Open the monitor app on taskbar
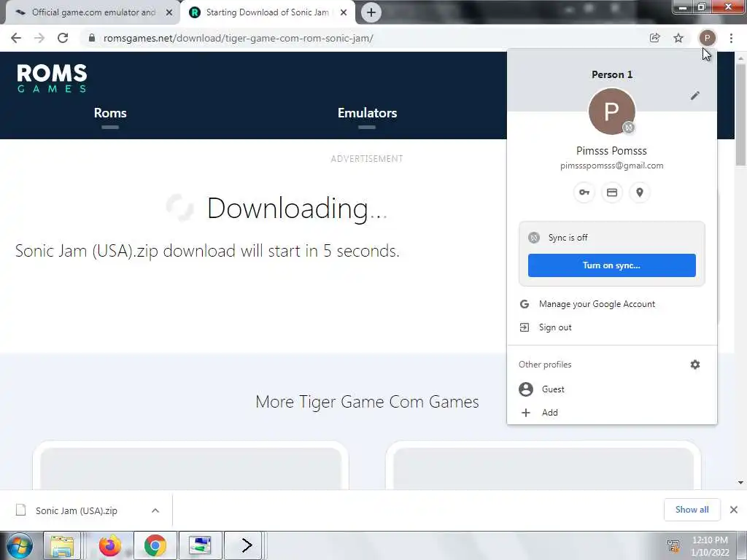The image size is (747, 560). pos(200,545)
